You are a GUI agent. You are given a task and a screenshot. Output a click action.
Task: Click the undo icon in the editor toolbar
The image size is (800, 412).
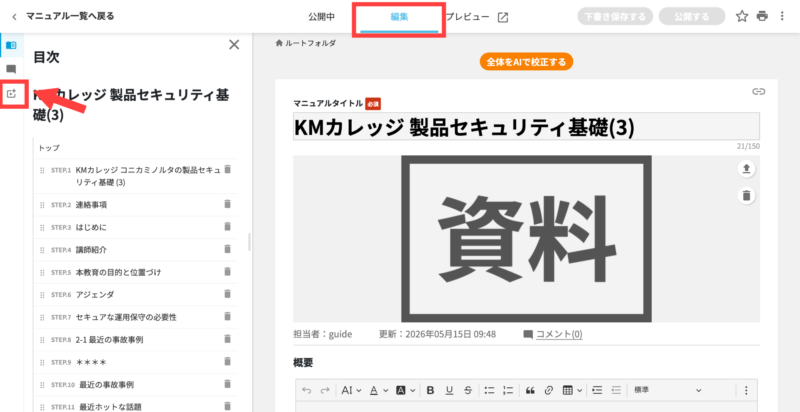[306, 391]
